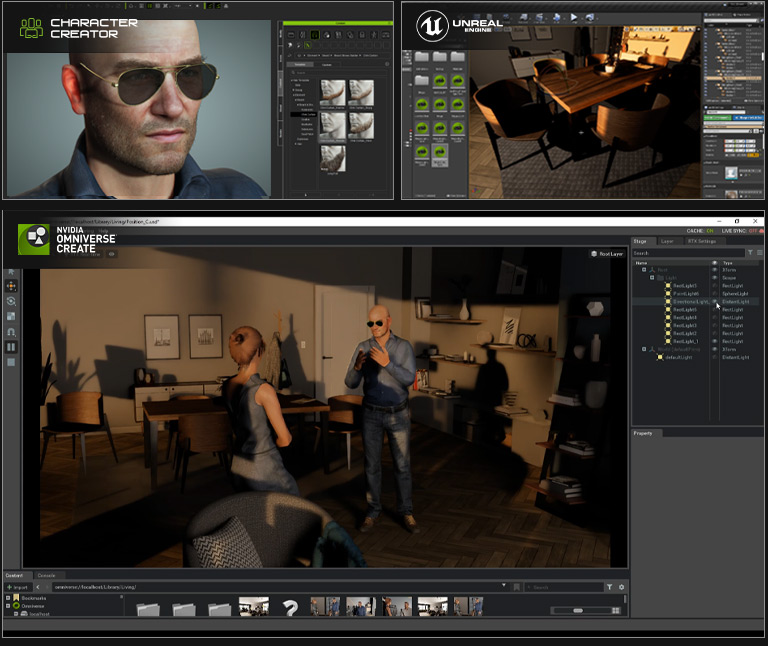Select the Scale tool in left toolbar
768x646 pixels.
click(x=11, y=316)
